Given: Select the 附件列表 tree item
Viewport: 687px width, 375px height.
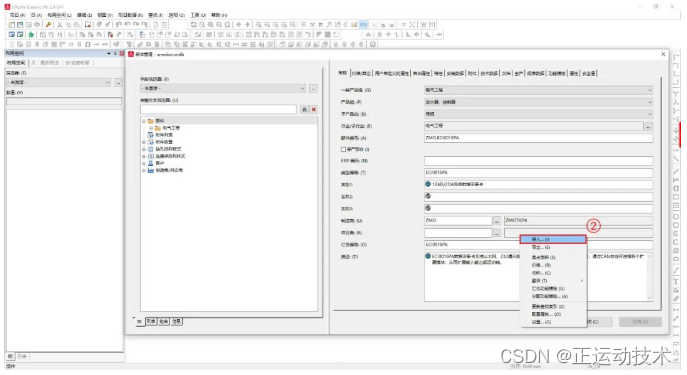Looking at the screenshot, I should click(164, 135).
